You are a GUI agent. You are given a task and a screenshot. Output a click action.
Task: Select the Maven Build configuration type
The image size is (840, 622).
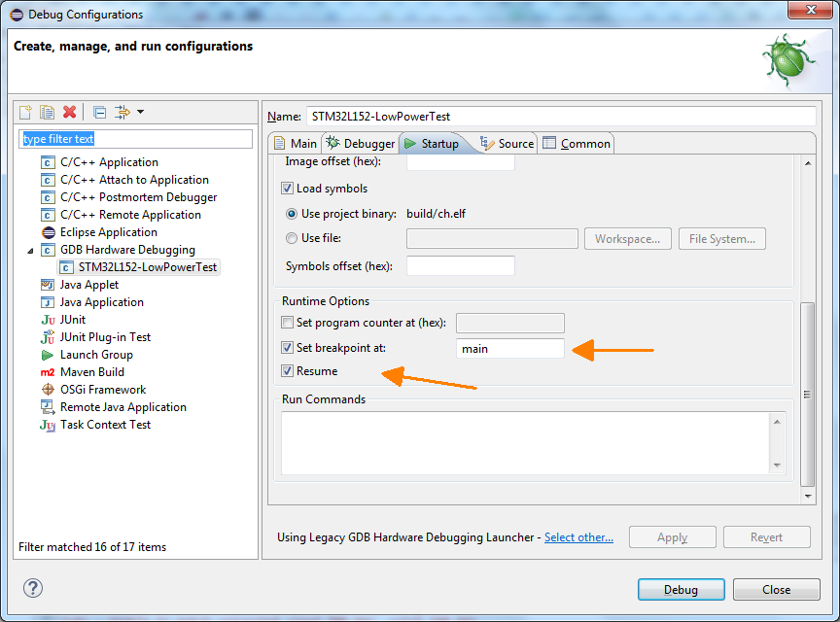[91, 372]
